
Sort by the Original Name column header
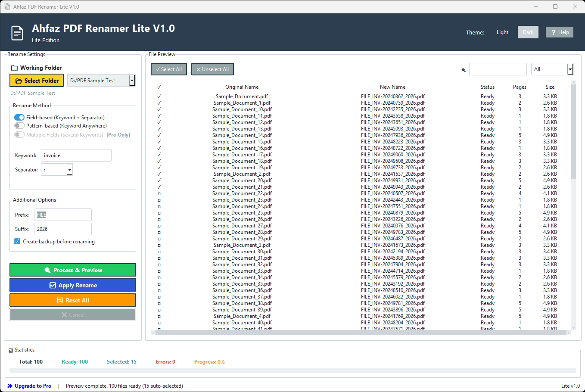pyautogui.click(x=242, y=87)
